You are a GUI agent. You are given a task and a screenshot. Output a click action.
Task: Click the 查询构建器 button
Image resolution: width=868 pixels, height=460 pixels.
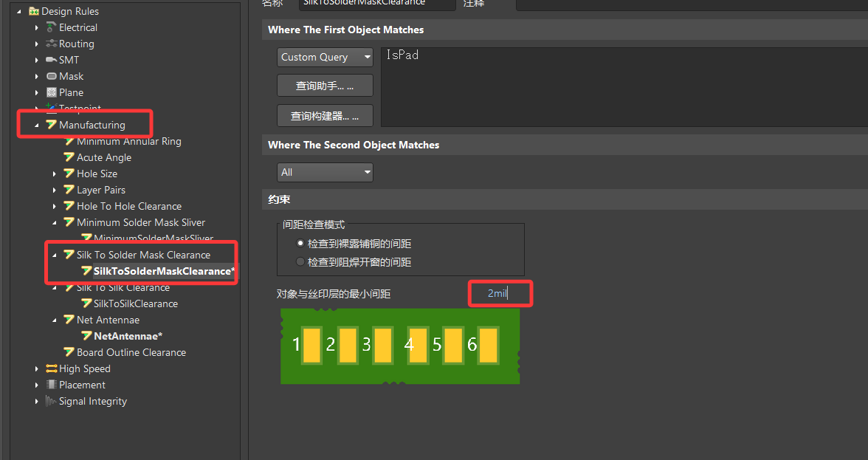pos(325,116)
